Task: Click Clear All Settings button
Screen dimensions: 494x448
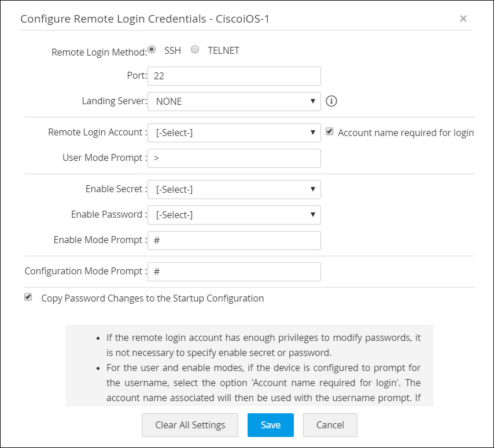Action: (190, 425)
